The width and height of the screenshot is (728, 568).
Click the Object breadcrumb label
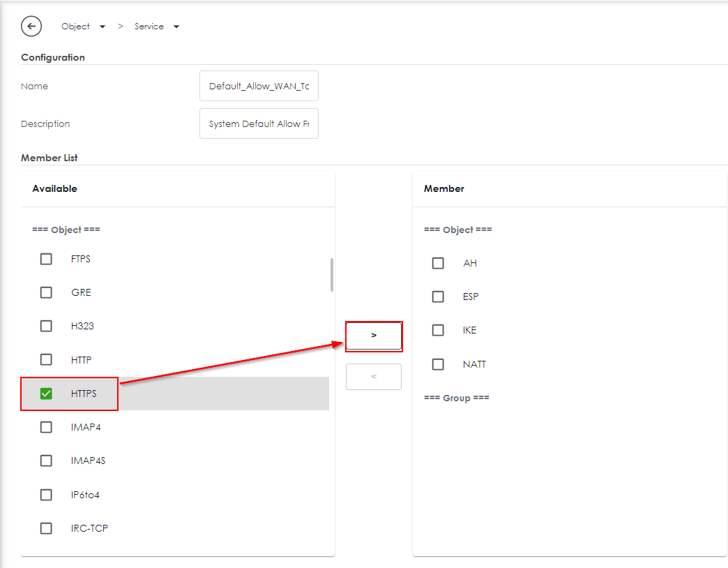tap(75, 27)
